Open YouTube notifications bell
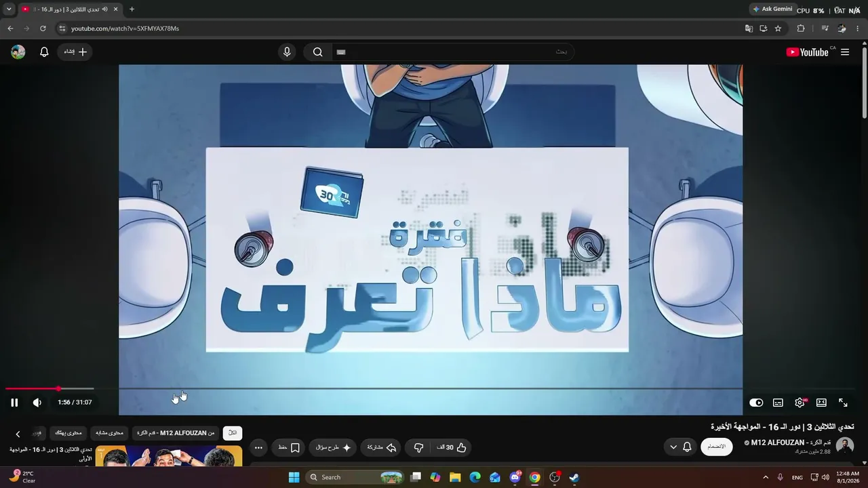Screen dimensions: 868x488 44,52
